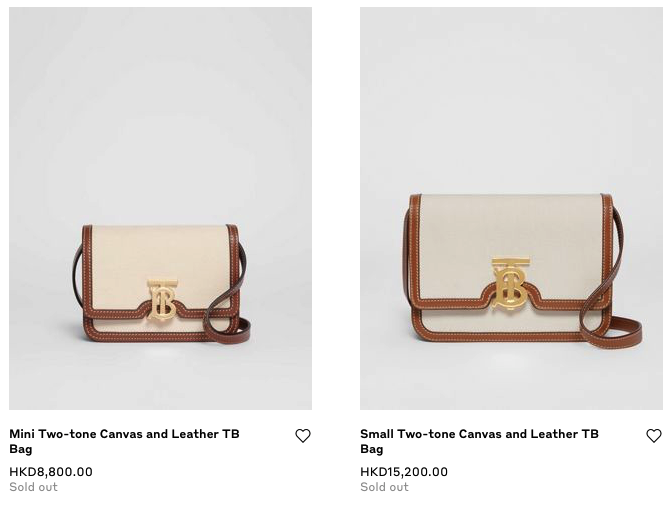
Task: Click the HKD8,800.00 price
Action: point(51,472)
